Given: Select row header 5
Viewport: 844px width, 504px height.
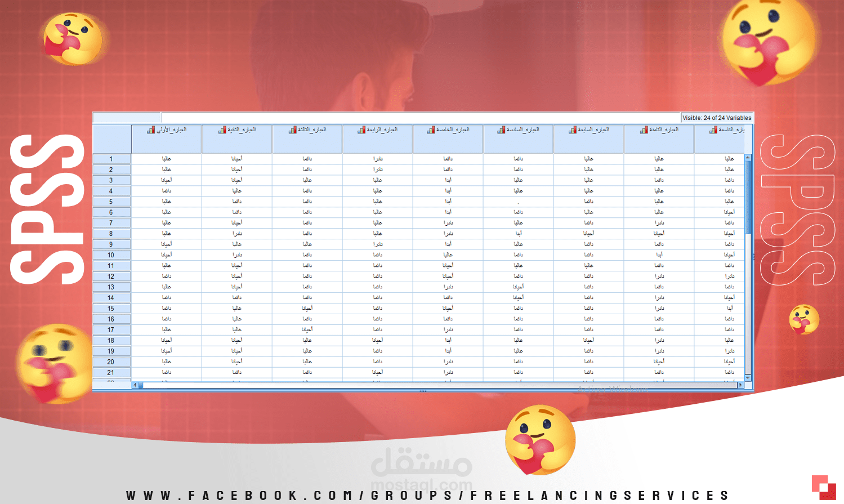Looking at the screenshot, I should pyautogui.click(x=111, y=202).
